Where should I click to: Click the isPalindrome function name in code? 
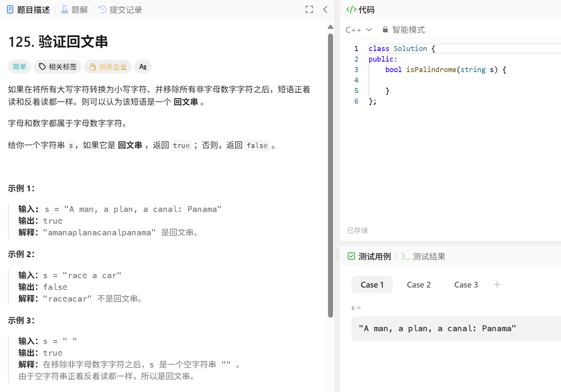(x=431, y=70)
